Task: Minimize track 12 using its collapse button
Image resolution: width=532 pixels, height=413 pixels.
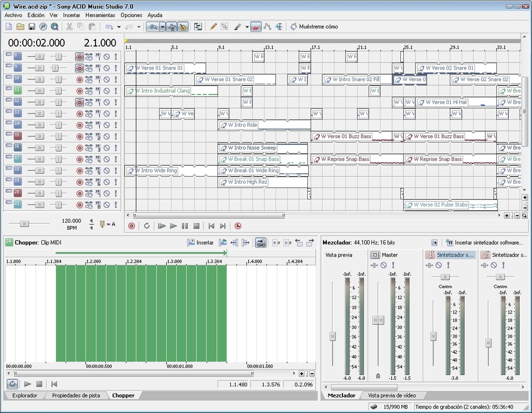Action: (9, 100)
